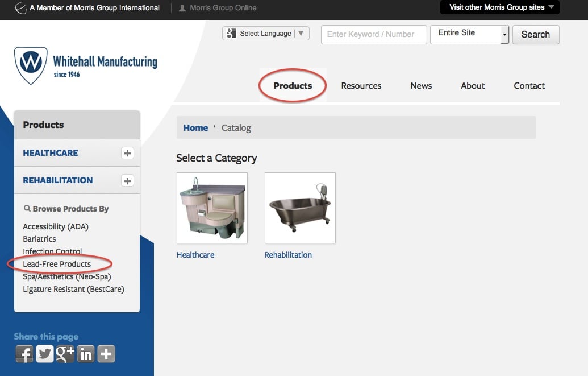Click the Whitehall Manufacturing shield logo
The height and width of the screenshot is (376, 588).
coord(31,65)
